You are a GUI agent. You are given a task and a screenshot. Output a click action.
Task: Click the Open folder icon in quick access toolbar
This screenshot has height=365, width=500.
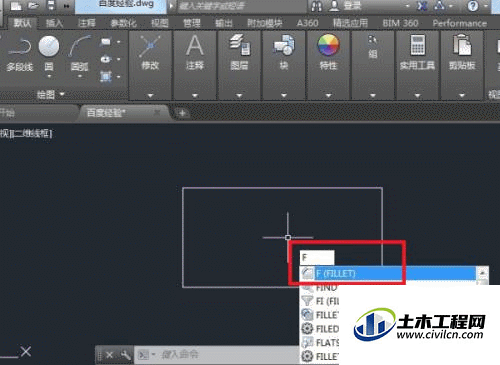[x=33, y=6]
